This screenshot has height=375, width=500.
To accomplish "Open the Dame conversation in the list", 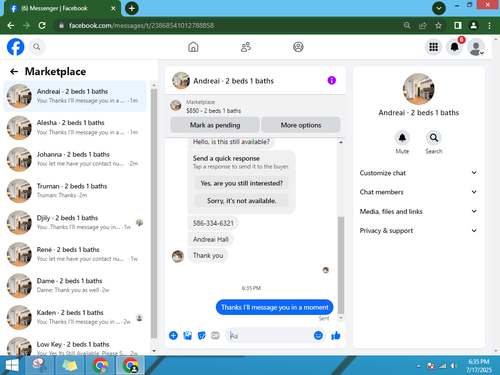I will pos(75,286).
